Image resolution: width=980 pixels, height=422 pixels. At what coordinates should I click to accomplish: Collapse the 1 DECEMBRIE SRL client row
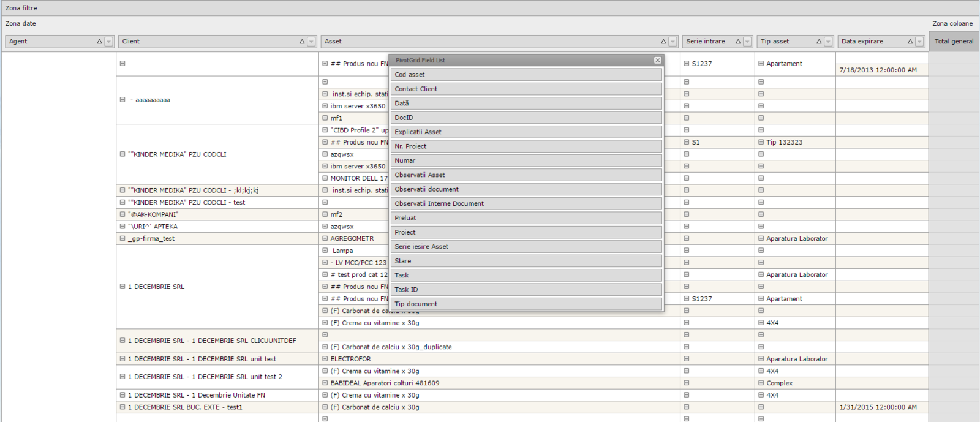coord(123,287)
